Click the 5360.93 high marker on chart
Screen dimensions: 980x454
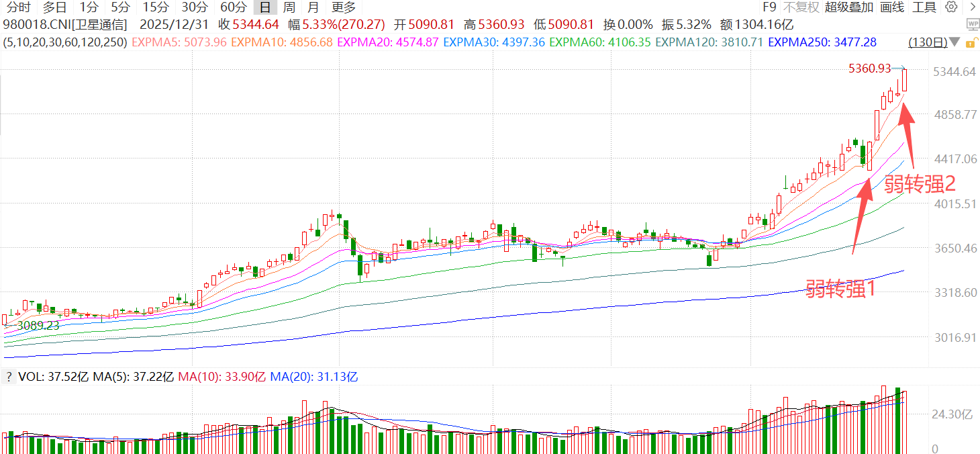pos(869,69)
